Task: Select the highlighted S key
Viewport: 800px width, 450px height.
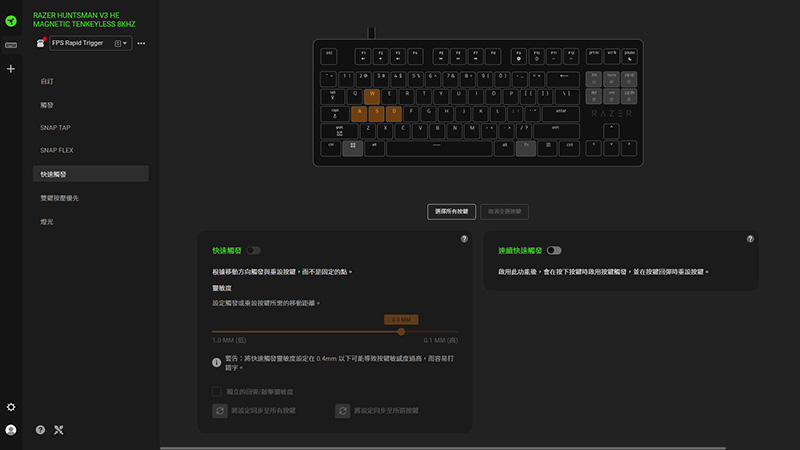Action: 377,114
